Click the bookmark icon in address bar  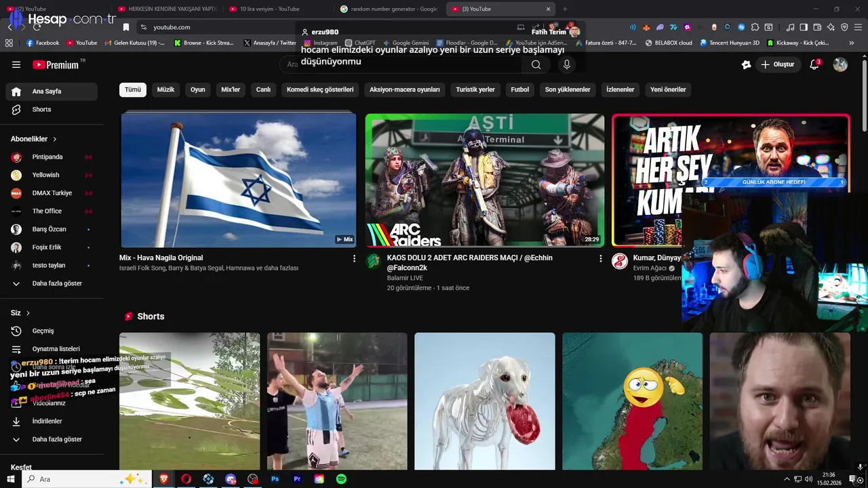(x=126, y=27)
